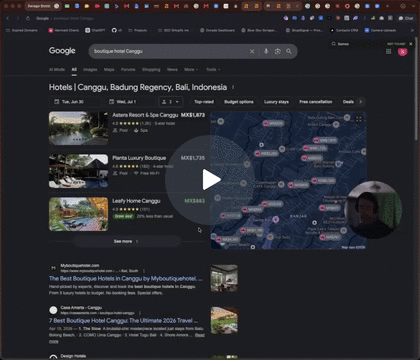Toggle the Top-rated filter chip
The height and width of the screenshot is (360, 420).
point(204,102)
